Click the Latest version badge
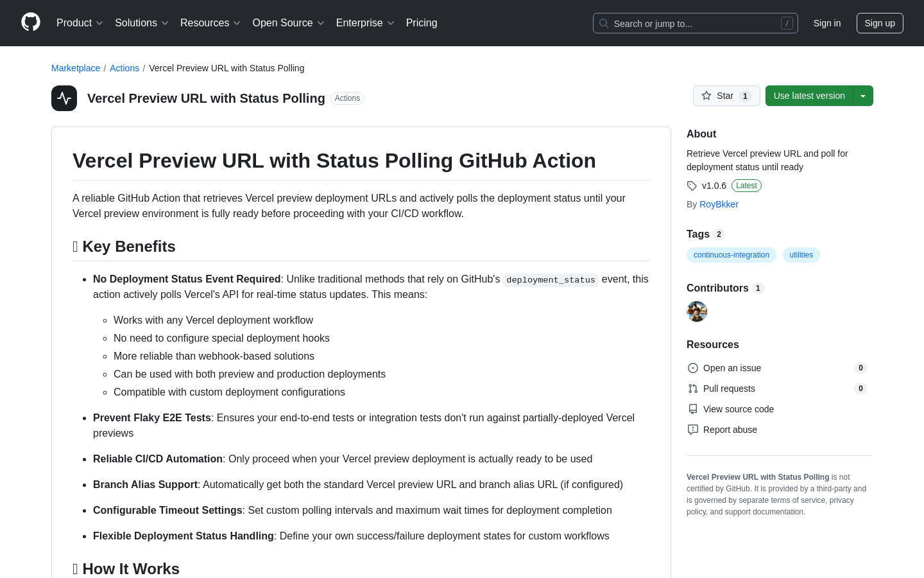Viewport: 924px width, 578px height. [746, 186]
